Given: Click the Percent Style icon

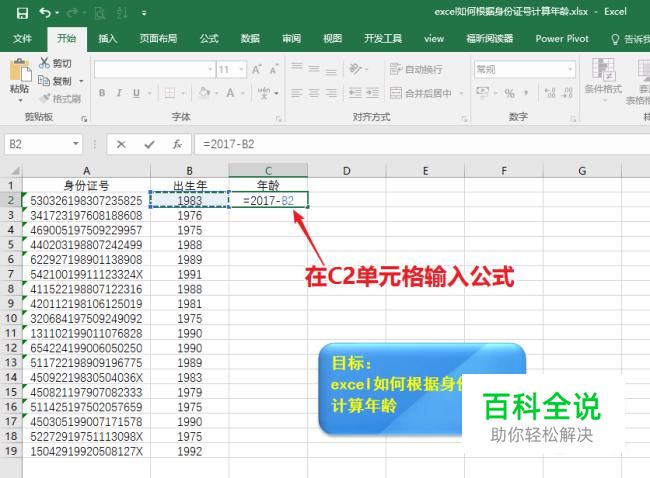Looking at the screenshot, I should [509, 93].
